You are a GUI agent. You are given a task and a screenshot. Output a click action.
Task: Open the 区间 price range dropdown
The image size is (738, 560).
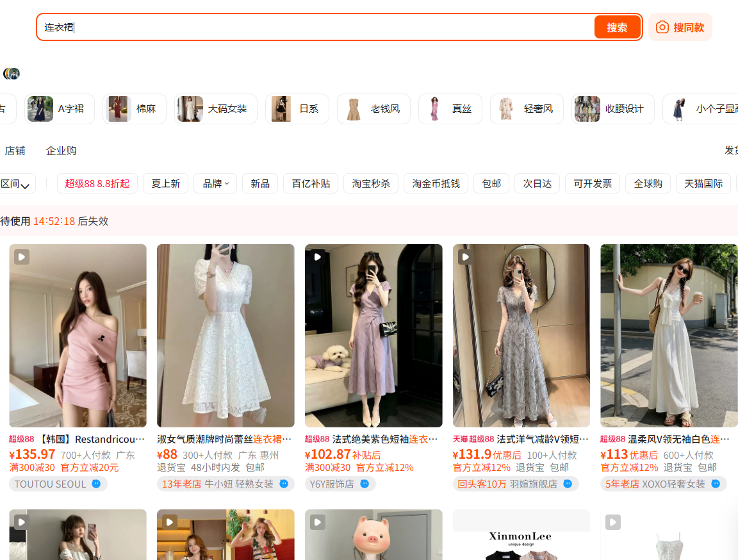[x=15, y=184]
